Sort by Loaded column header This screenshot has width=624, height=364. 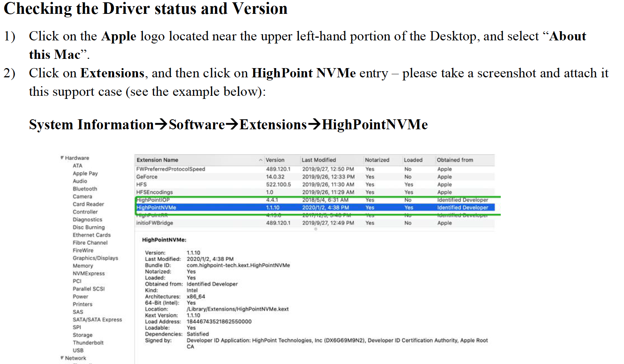coord(413,160)
